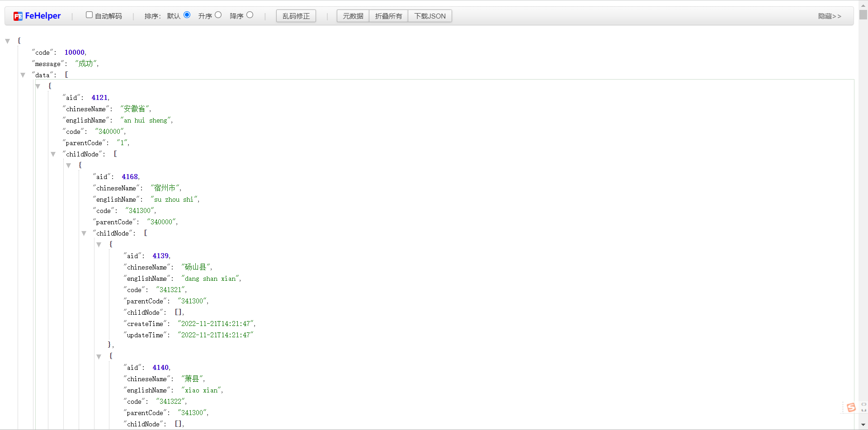The width and height of the screenshot is (868, 430).
Task: Collapse the object containing aid 4121
Action: point(38,86)
